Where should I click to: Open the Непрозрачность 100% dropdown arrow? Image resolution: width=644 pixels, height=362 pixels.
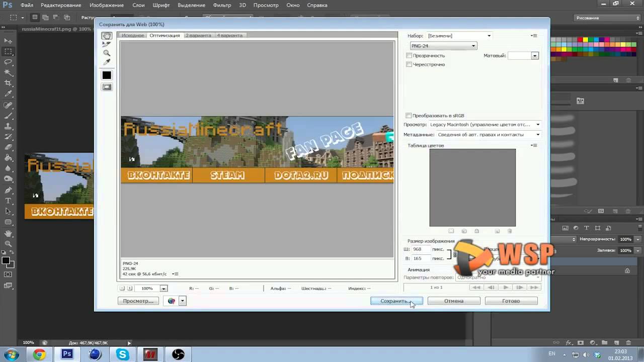(637, 239)
